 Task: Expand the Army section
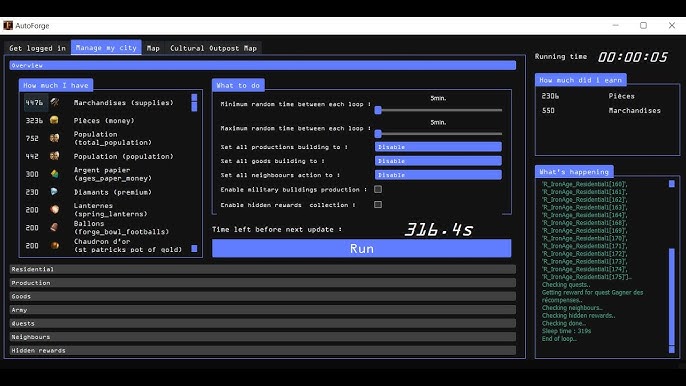point(262,310)
